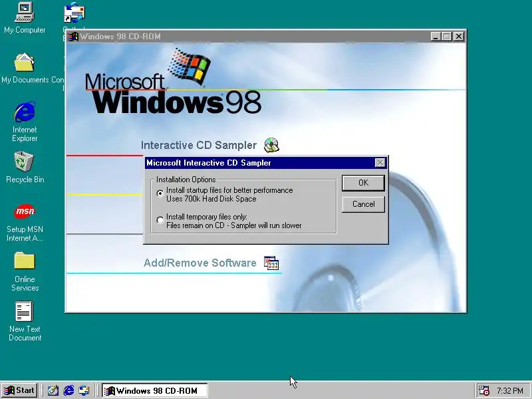Click the Add/Remove Software link
Viewport: 532px width, 399px height.
[200, 263]
